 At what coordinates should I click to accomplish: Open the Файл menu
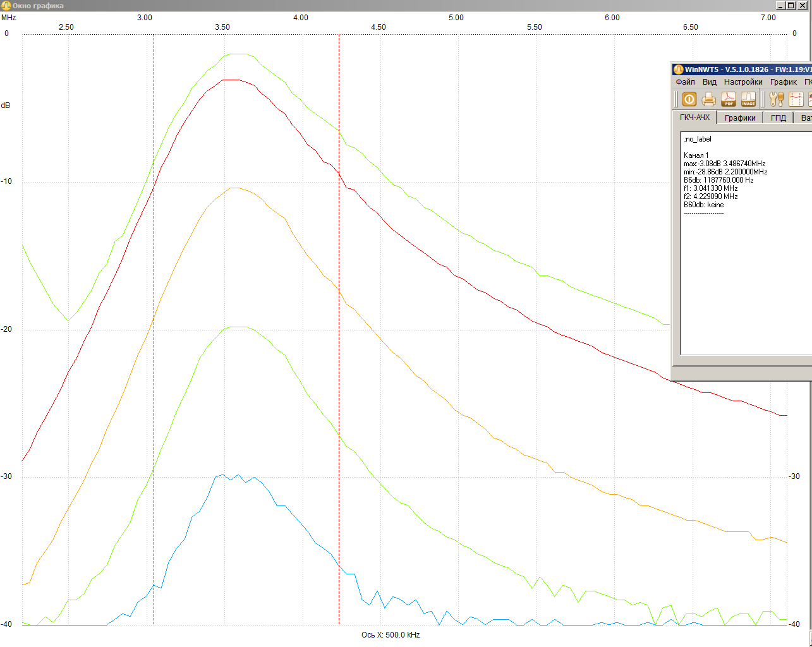tap(685, 82)
